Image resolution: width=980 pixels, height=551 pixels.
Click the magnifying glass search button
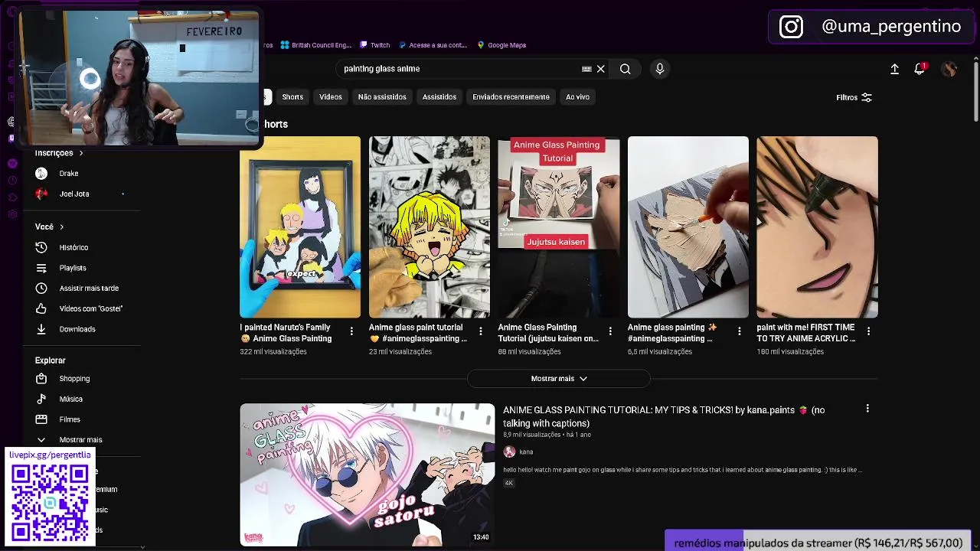[x=626, y=69]
